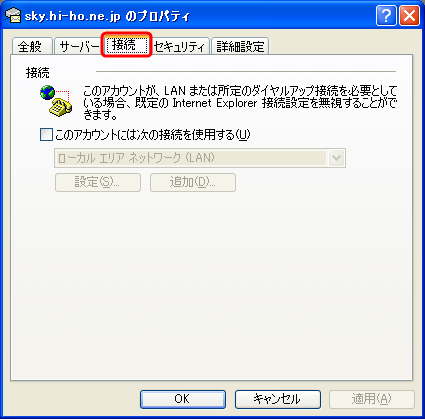This screenshot has height=419, width=425.
Task: Click the dropdown arrow beside the LAN connection list
Action: (336, 158)
